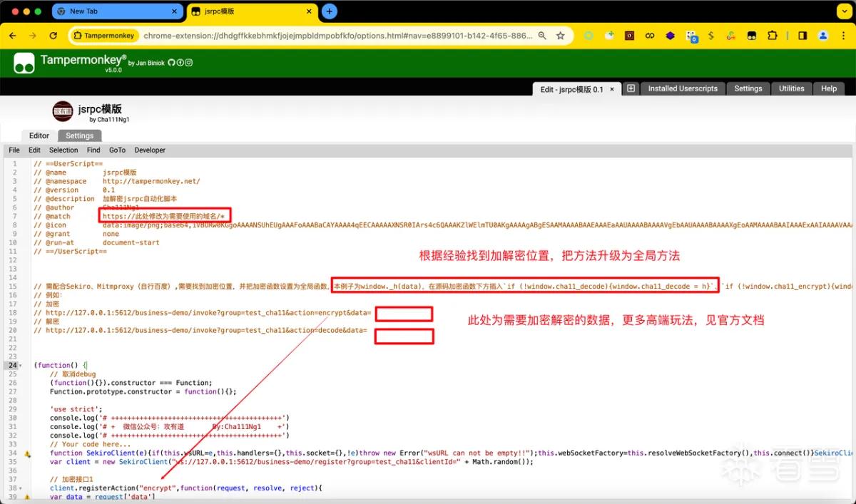Viewport: 856px width, 504px height.
Task: Open Chrome three-dot menu
Action: (842, 36)
